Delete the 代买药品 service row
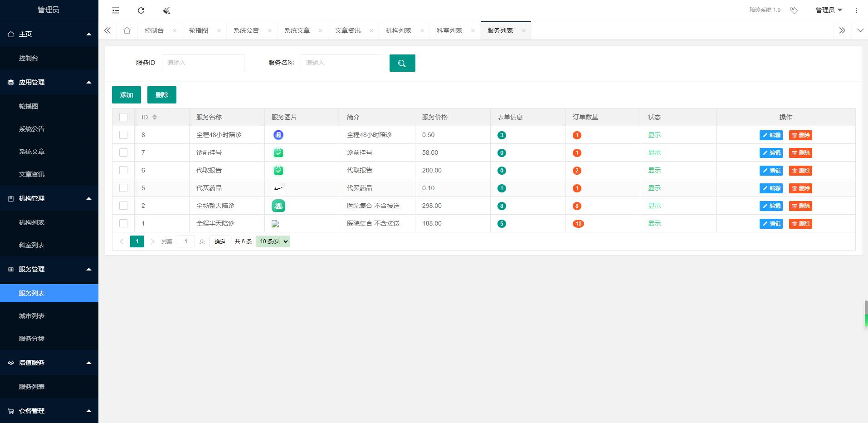868x423 pixels. (x=800, y=188)
